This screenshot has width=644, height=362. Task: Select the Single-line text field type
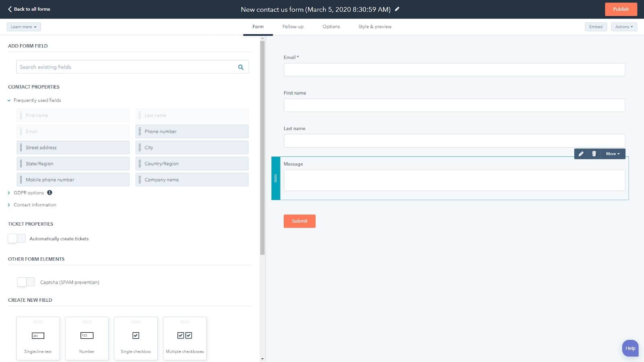[38, 338]
